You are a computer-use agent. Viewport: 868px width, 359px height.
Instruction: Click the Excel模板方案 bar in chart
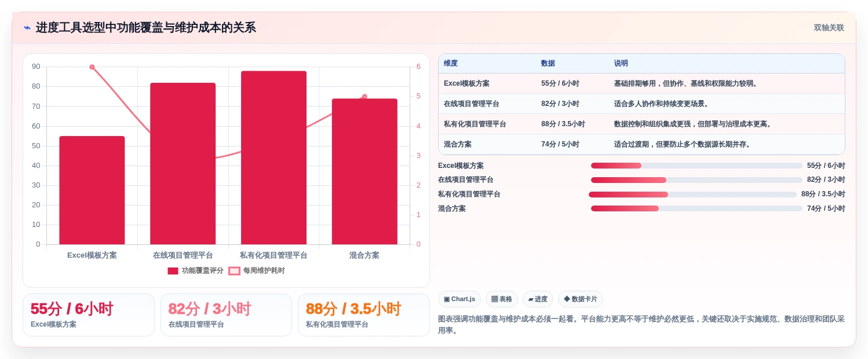[x=92, y=190]
